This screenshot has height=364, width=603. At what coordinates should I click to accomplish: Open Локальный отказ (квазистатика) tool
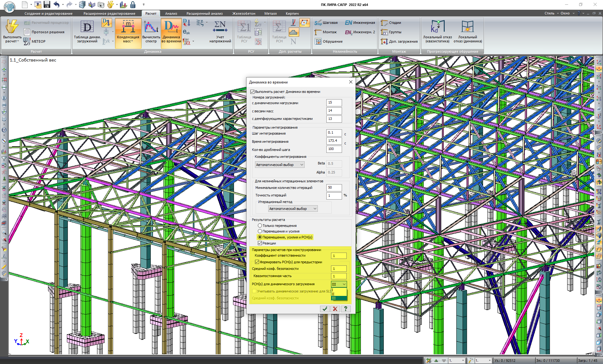(437, 27)
